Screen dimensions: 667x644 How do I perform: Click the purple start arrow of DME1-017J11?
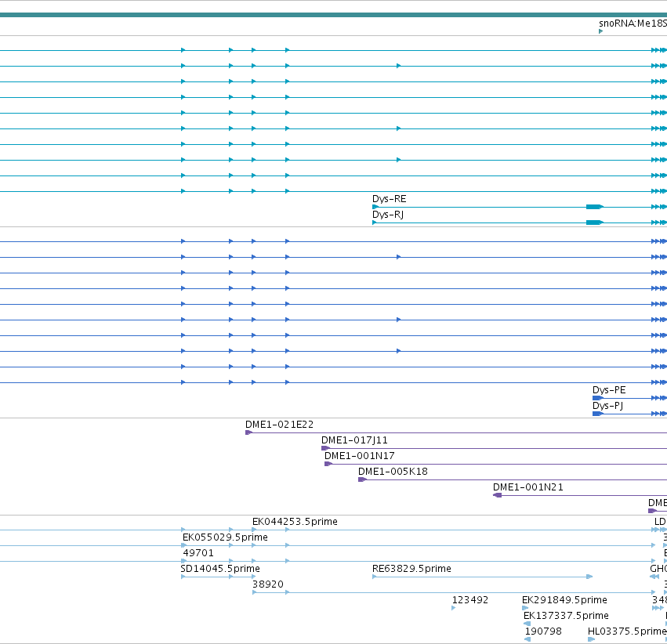pos(325,448)
